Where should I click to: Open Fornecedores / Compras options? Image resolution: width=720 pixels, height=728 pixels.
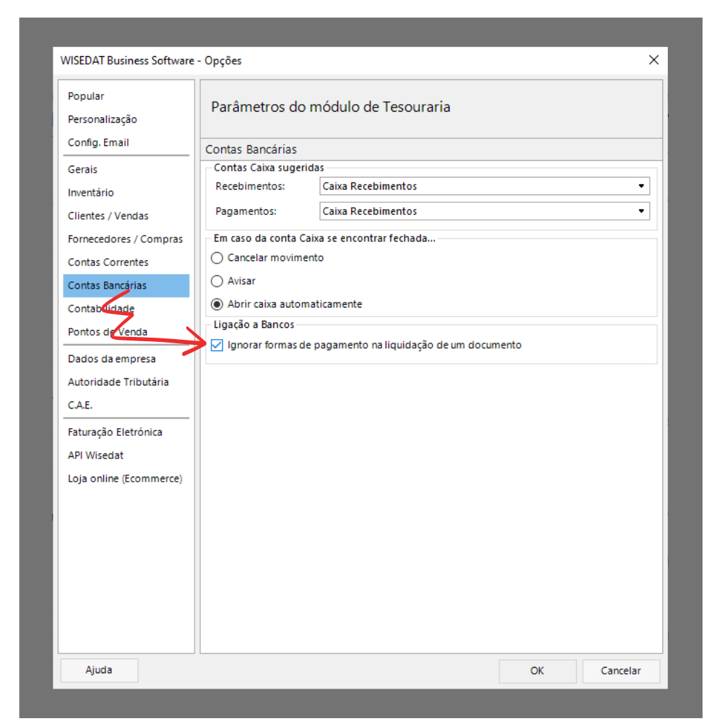pos(125,239)
